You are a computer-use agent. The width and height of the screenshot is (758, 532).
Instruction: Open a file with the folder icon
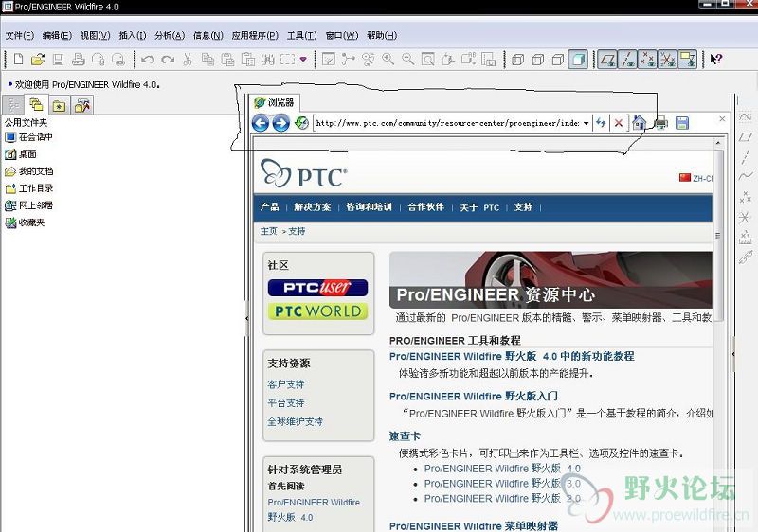38,60
